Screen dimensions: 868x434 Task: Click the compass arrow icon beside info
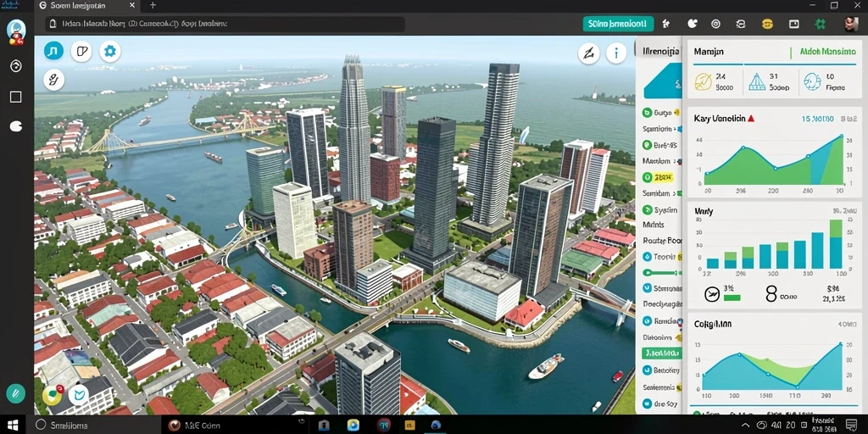[x=588, y=53]
